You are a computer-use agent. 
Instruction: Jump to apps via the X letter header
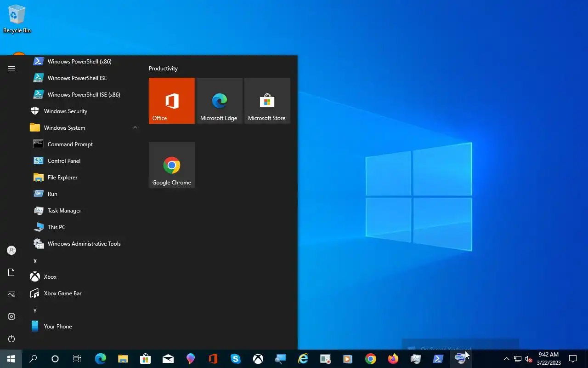(x=35, y=261)
